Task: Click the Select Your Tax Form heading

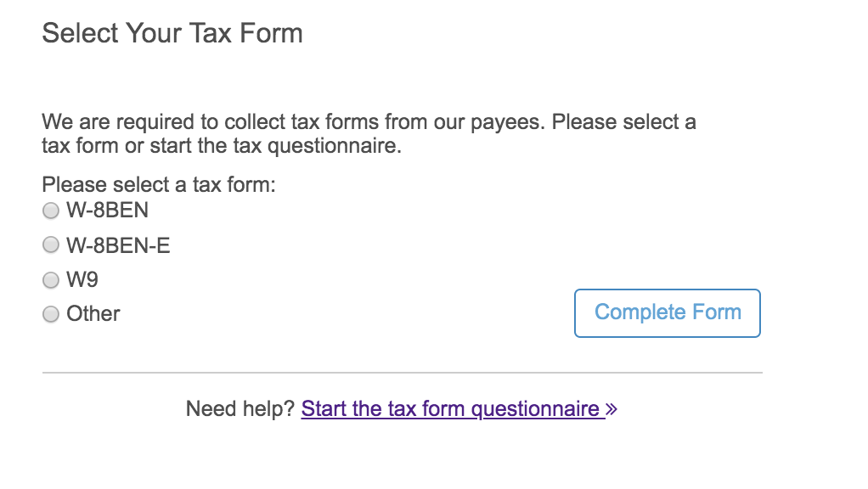Action: (172, 32)
